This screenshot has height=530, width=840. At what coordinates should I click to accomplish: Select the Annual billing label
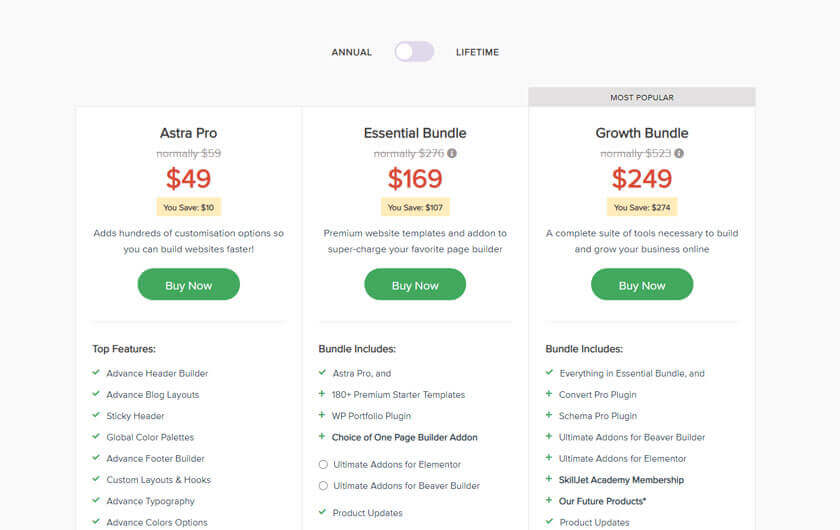[352, 52]
